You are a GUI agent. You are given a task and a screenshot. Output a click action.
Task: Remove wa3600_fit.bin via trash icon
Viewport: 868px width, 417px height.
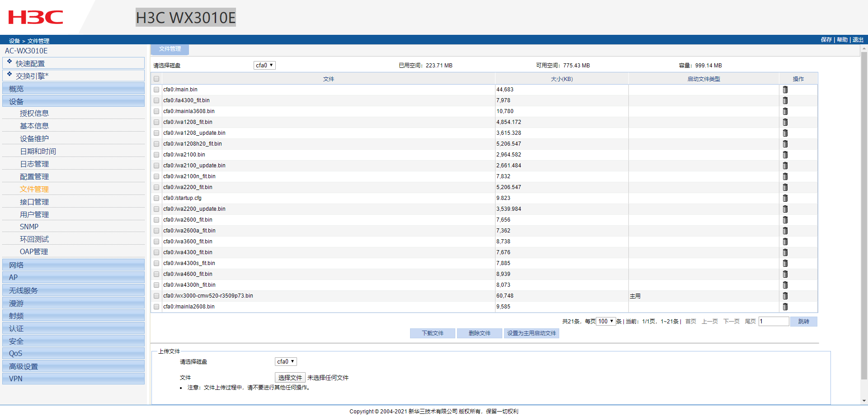point(785,242)
